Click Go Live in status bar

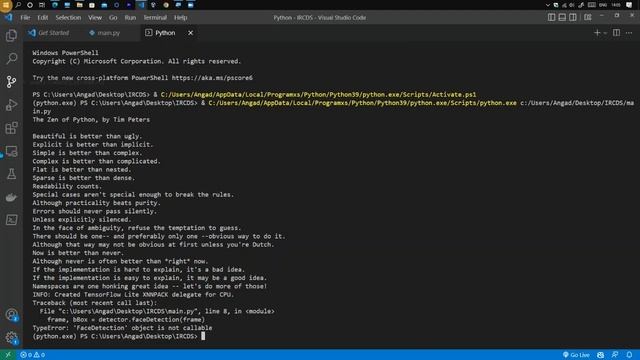(x=576, y=355)
